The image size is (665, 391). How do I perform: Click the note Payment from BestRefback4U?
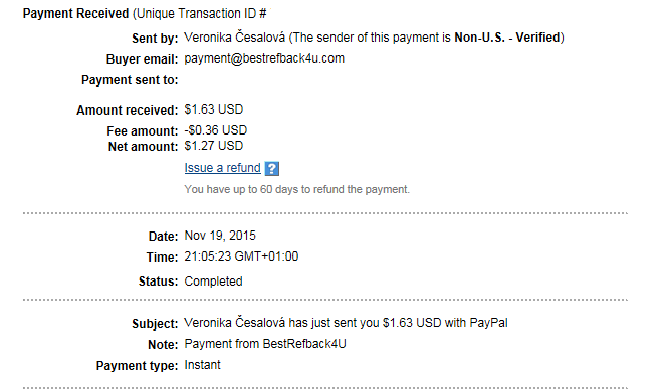click(x=265, y=344)
